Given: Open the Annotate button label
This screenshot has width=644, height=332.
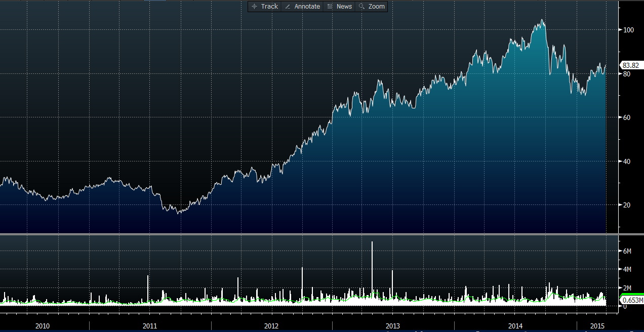Looking at the screenshot, I should (307, 7).
